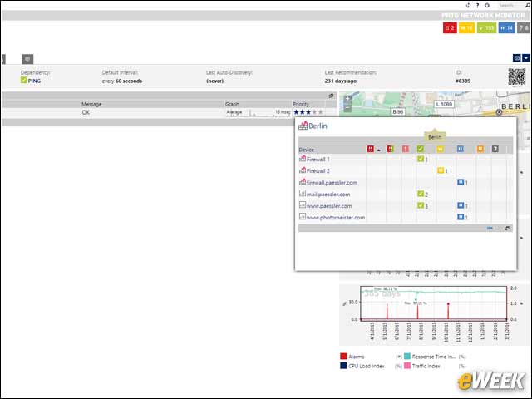Click the Priority column header

(x=301, y=104)
